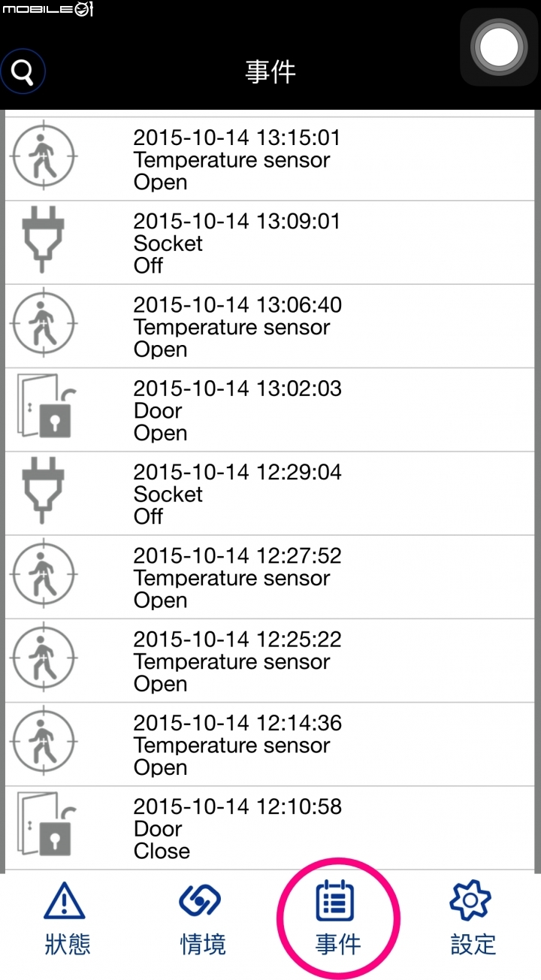Select the 12:14:36 Temperature sensor Open entry
541x980 pixels.
coord(270,745)
